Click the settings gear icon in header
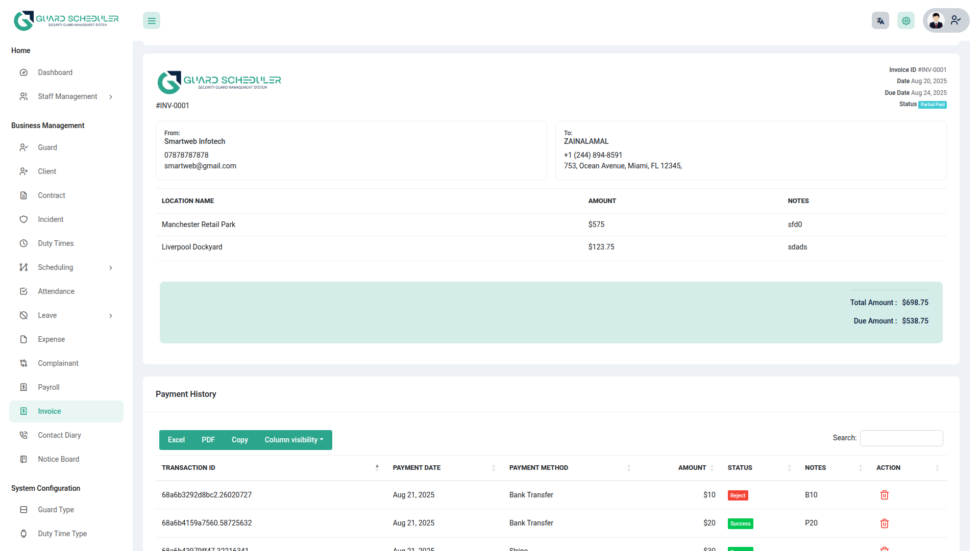 pos(905,21)
